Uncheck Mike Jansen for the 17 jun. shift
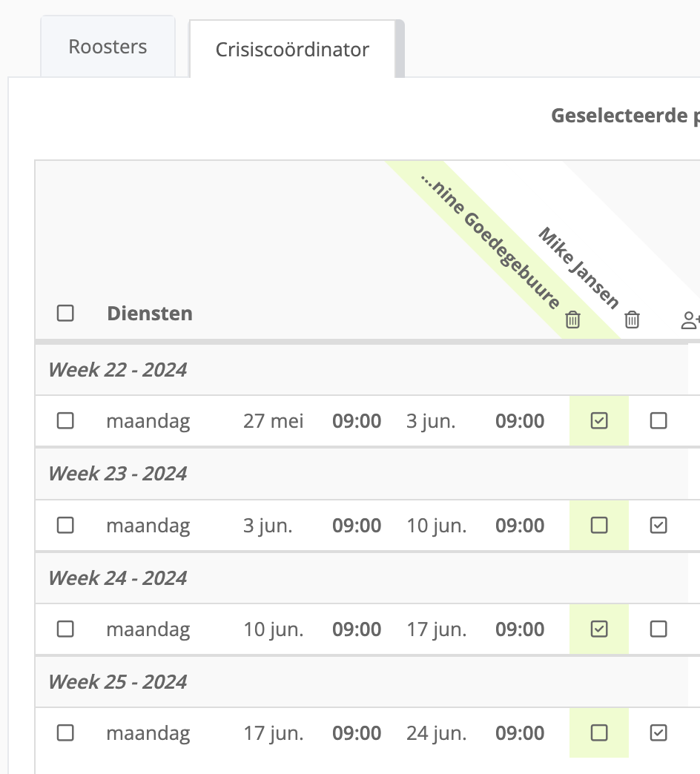700x774 pixels. point(658,733)
